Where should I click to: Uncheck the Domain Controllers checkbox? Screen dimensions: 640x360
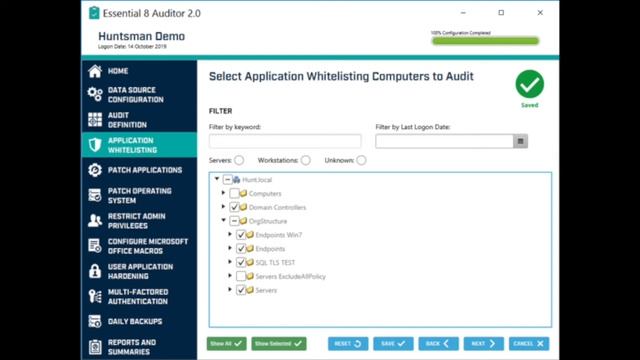tap(234, 207)
